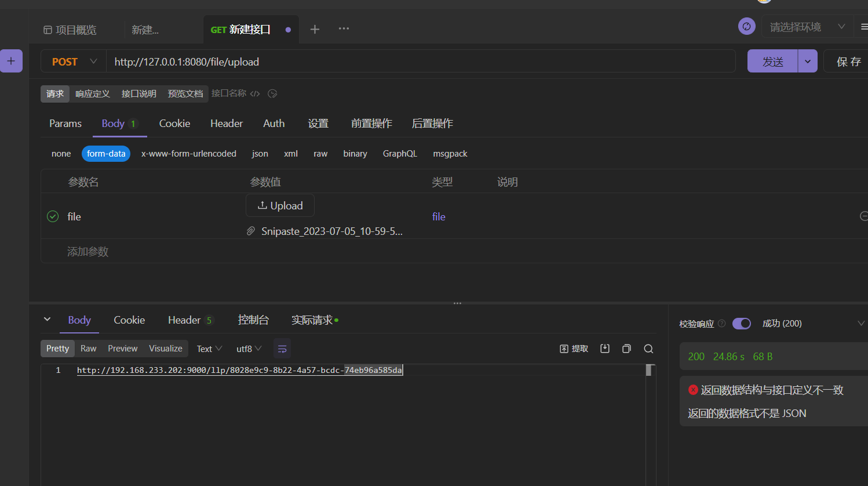Click 提取 extract icon in response toolbar
This screenshot has width=868, height=486.
click(x=574, y=349)
